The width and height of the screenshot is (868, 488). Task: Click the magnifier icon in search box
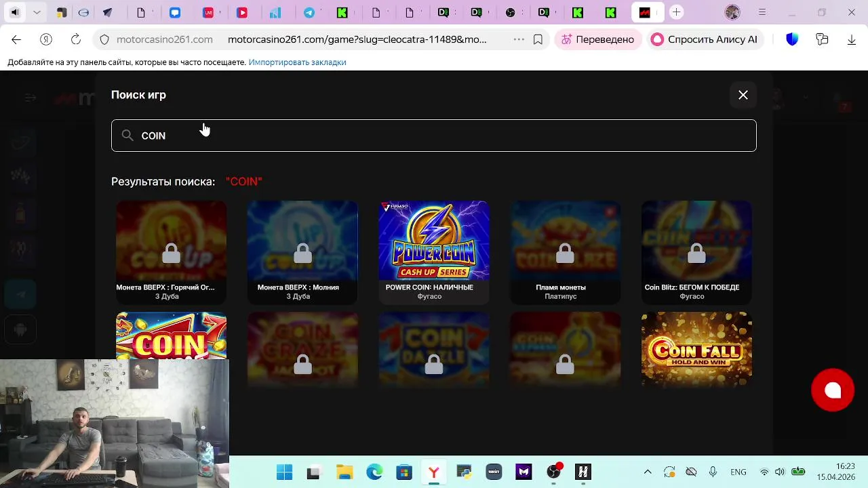127,136
